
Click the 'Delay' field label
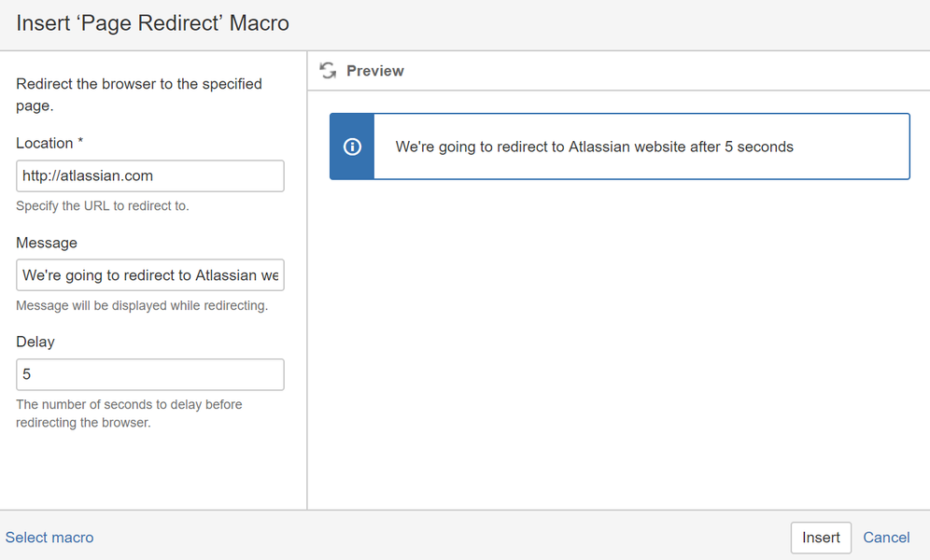(35, 342)
